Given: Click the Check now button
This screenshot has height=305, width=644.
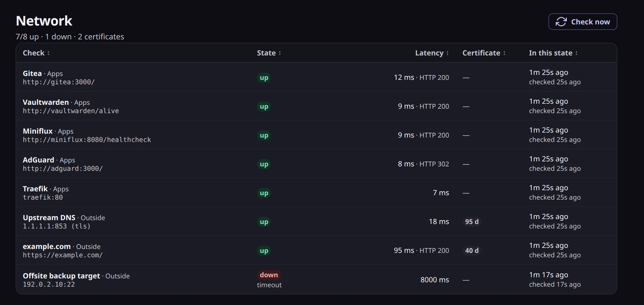Looking at the screenshot, I should click(x=583, y=22).
